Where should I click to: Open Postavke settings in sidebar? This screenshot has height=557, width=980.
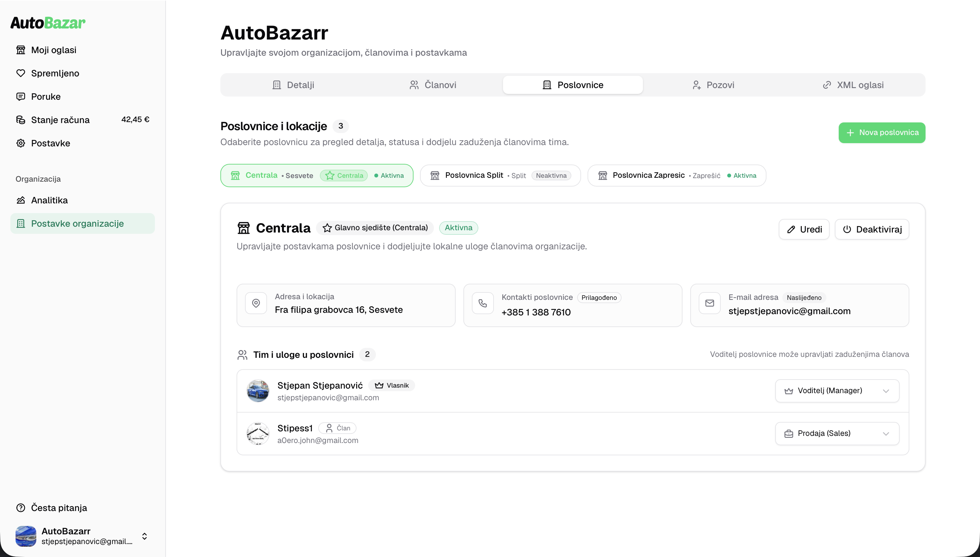point(83,143)
